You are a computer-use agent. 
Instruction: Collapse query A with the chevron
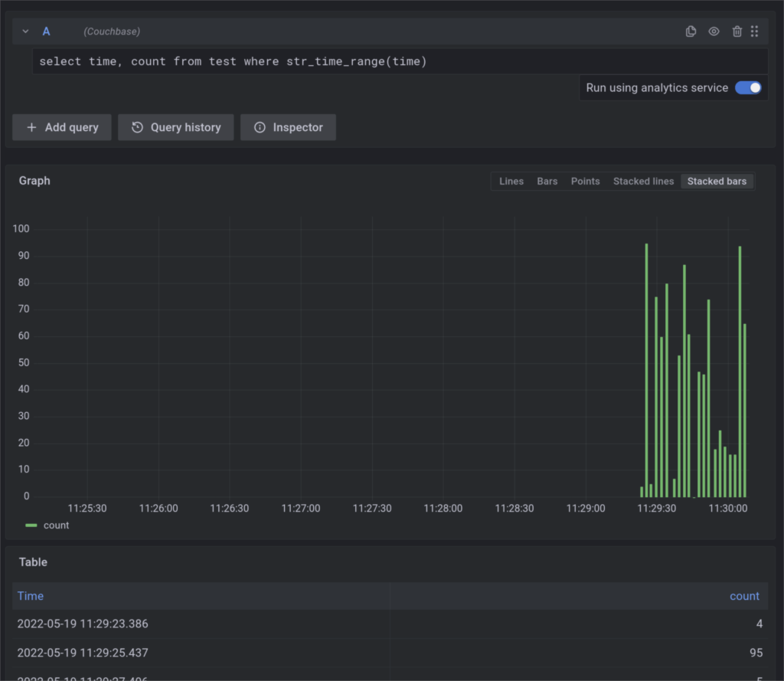click(24, 31)
